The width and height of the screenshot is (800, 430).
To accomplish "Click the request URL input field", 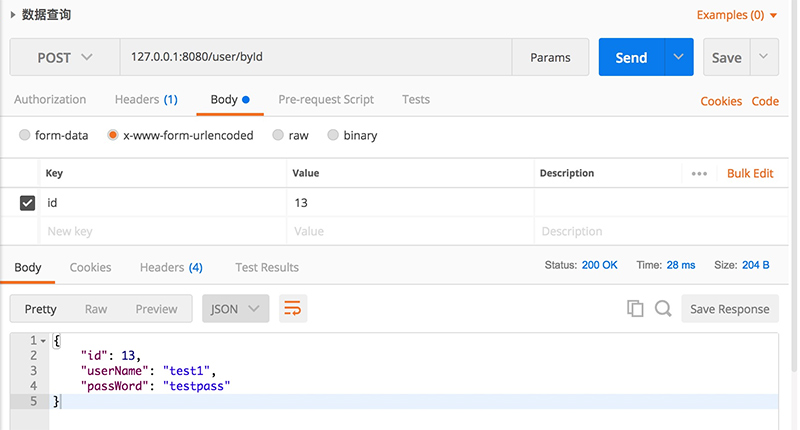I will click(316, 57).
